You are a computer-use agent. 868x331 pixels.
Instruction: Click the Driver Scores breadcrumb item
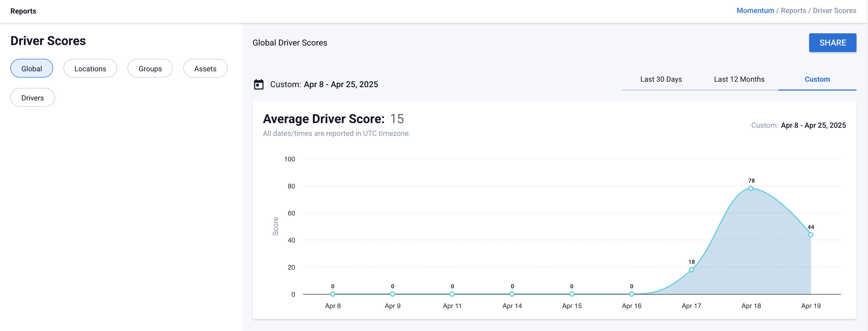[834, 11]
